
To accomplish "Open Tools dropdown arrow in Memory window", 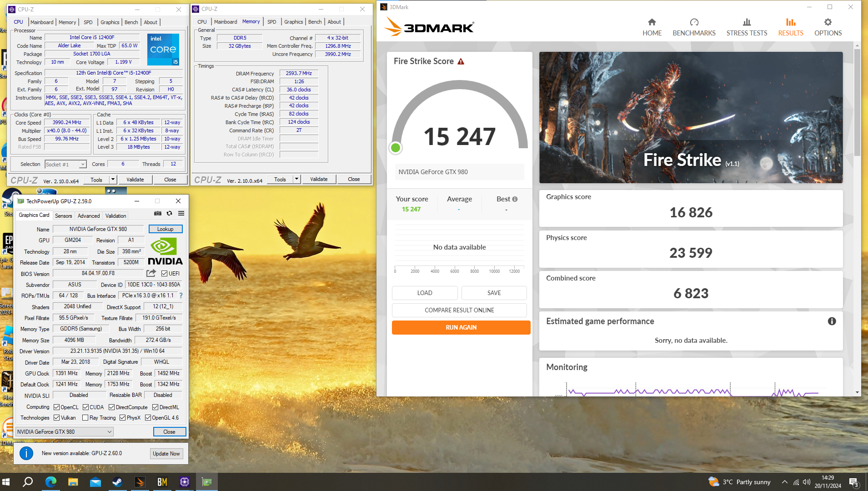I will point(296,180).
